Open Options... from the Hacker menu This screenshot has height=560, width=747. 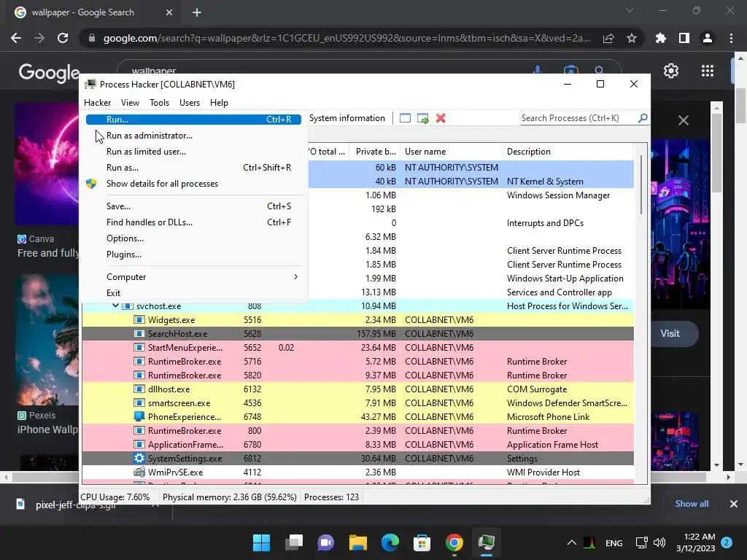tap(193, 238)
